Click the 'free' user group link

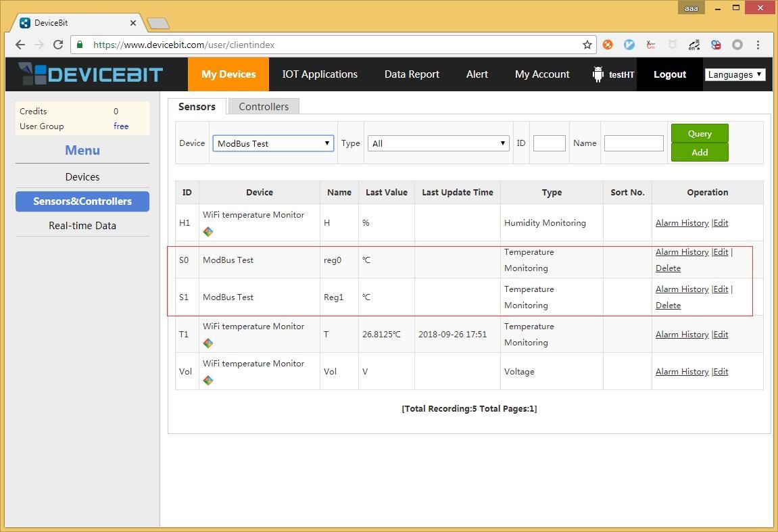121,126
